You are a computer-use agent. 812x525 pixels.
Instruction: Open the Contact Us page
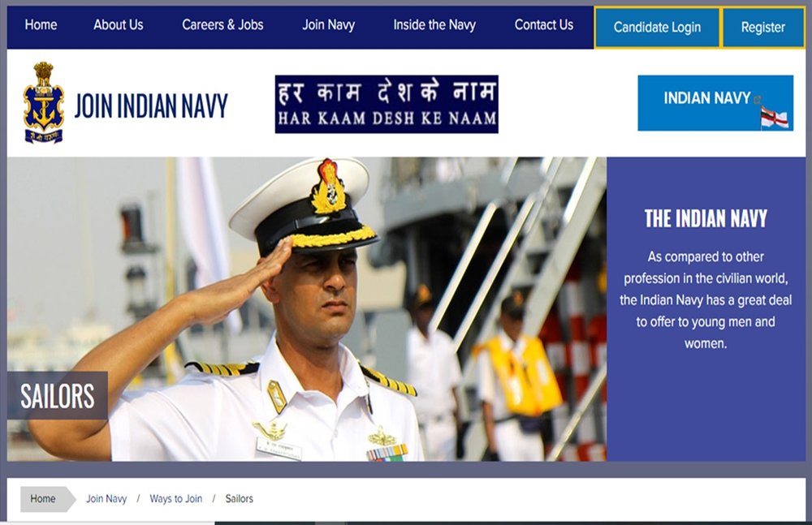(x=544, y=25)
